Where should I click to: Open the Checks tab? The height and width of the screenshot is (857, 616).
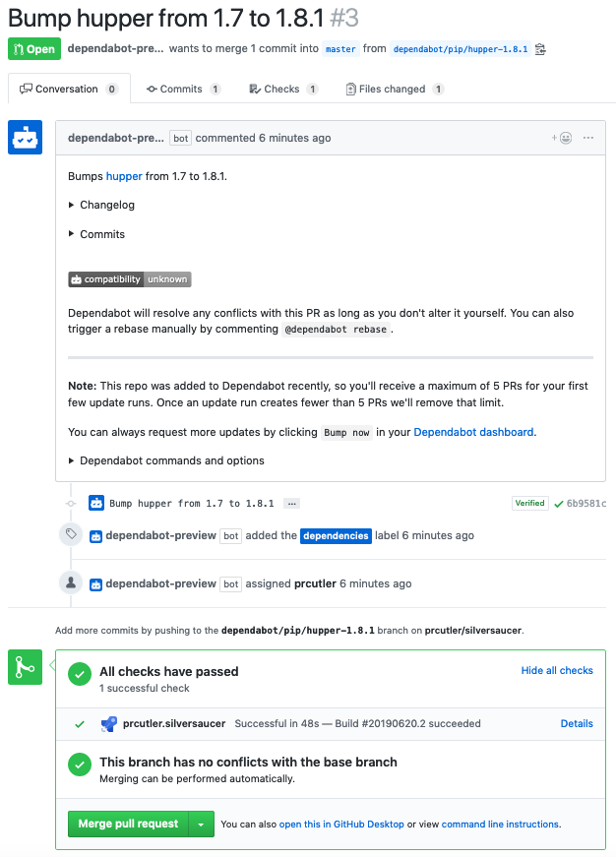tap(281, 88)
